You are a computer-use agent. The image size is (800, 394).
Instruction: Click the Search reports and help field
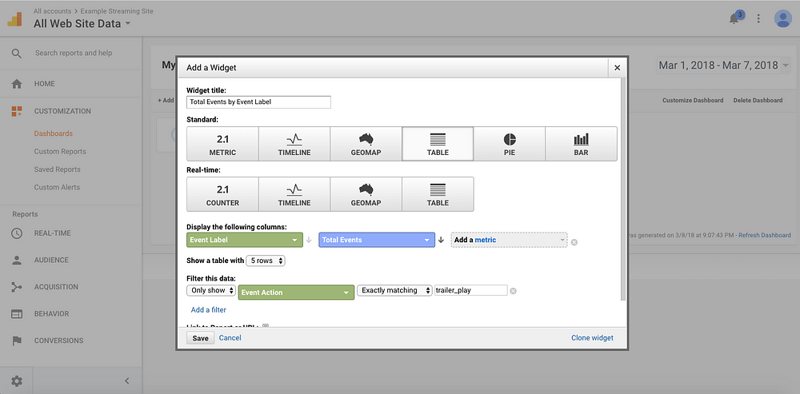[73, 53]
